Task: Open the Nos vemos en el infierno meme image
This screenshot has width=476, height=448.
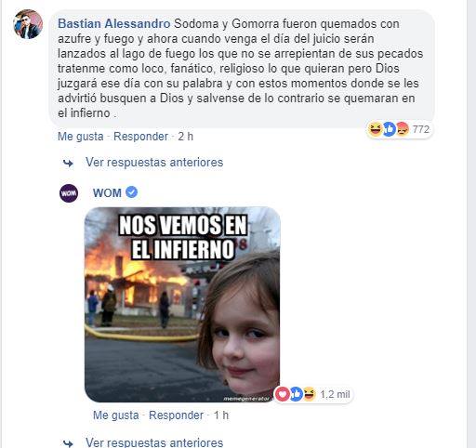Action: [182, 305]
